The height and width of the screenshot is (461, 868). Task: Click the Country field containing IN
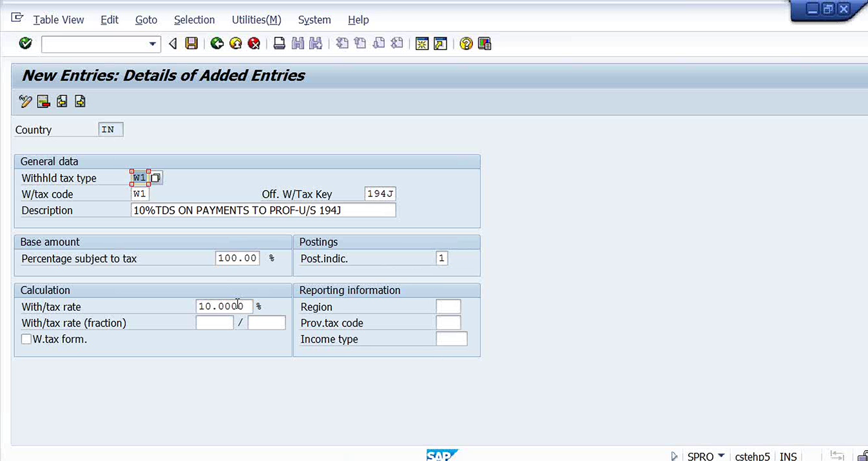coord(111,129)
